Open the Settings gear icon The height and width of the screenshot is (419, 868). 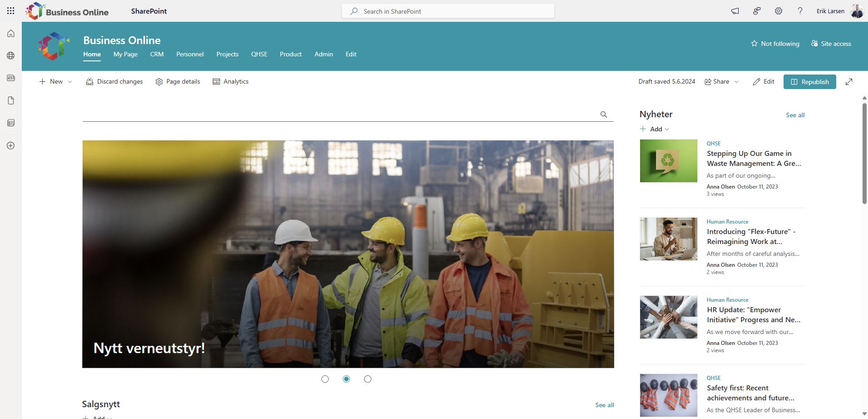779,11
